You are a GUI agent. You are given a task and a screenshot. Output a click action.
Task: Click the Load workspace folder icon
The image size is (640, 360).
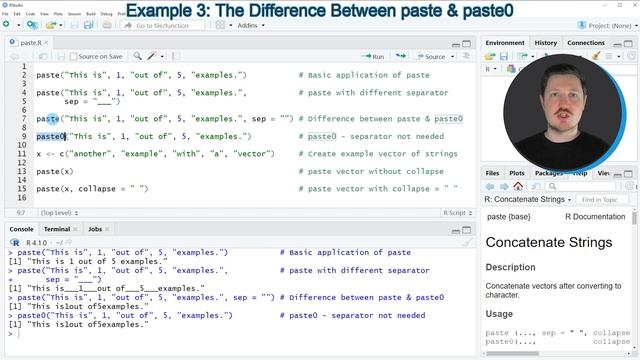pyautogui.click(x=490, y=56)
